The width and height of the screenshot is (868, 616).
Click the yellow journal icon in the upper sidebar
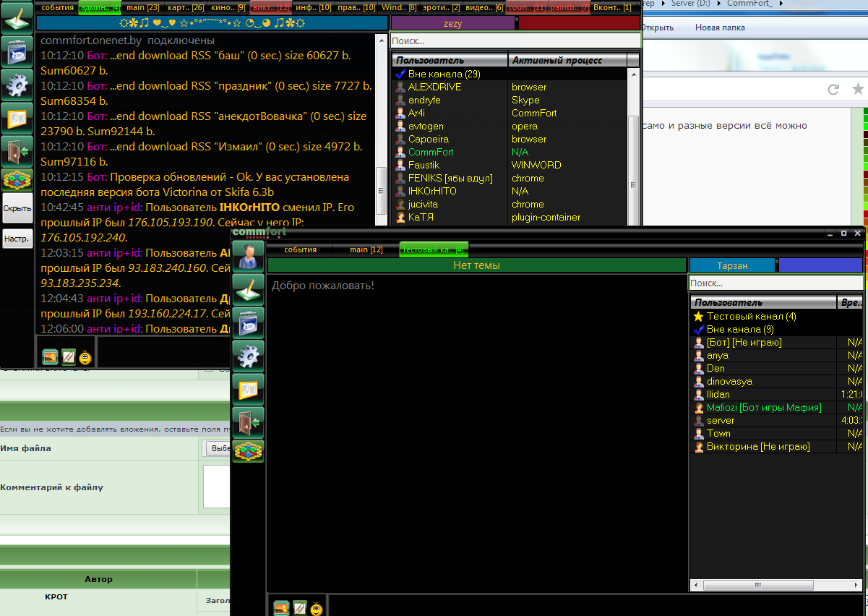tap(17, 117)
